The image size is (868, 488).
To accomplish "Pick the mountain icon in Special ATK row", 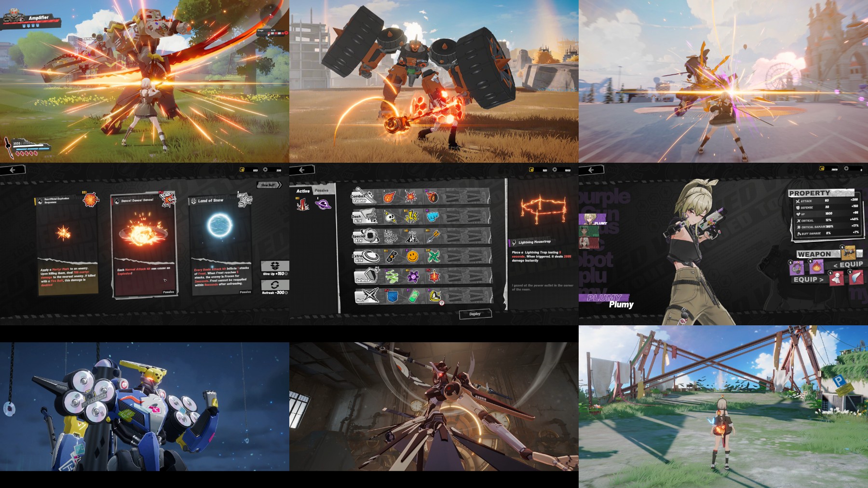I will 411,236.
